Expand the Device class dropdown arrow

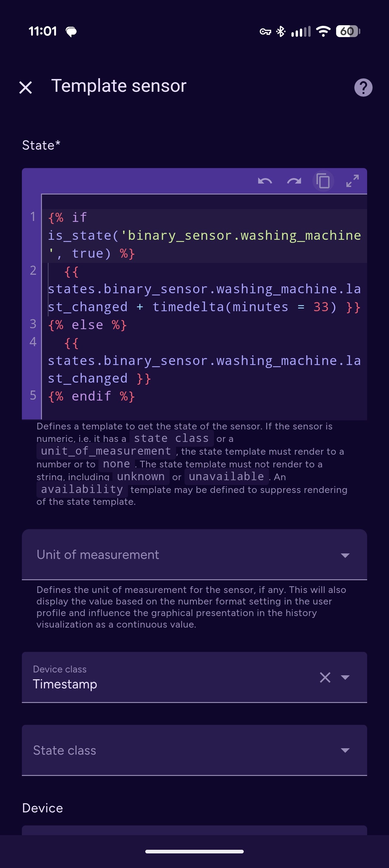pos(345,677)
